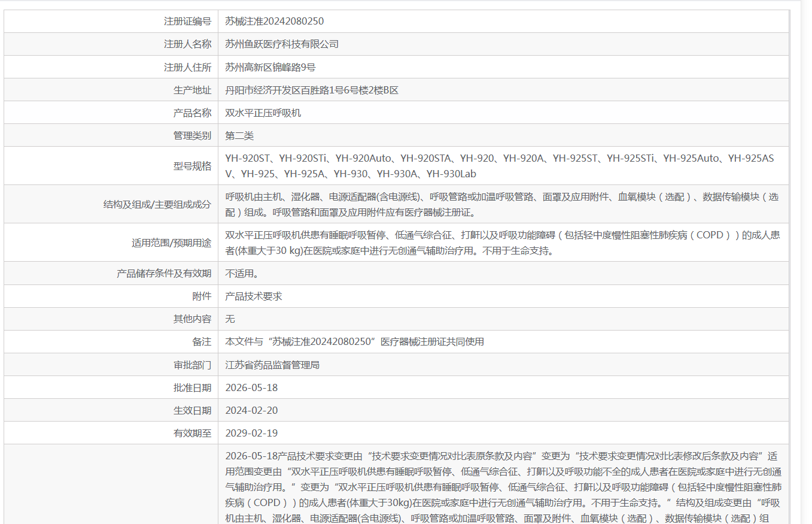Click the 注册证编号 label cell
Image resolution: width=812 pixels, height=524 pixels.
pos(187,21)
